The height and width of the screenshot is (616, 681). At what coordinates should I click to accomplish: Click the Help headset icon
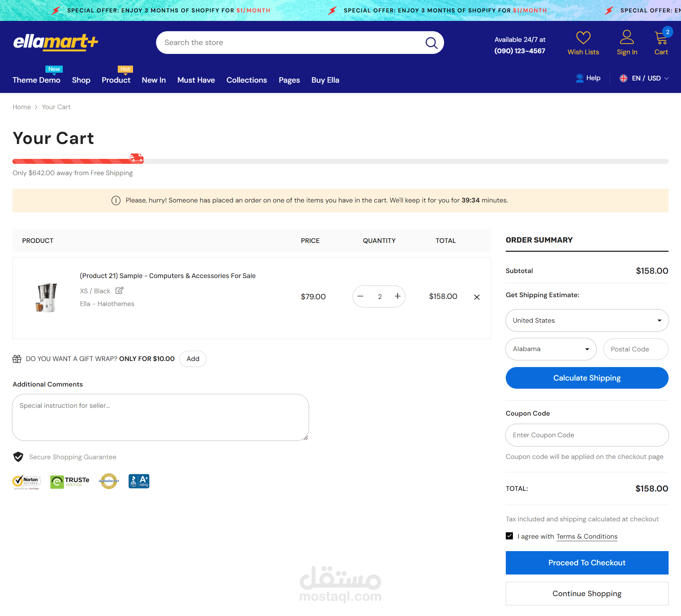tap(580, 78)
